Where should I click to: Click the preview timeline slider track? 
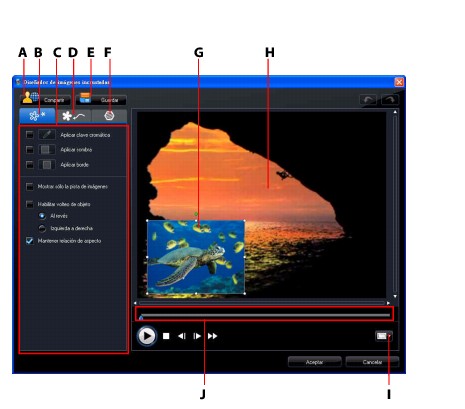265,315
